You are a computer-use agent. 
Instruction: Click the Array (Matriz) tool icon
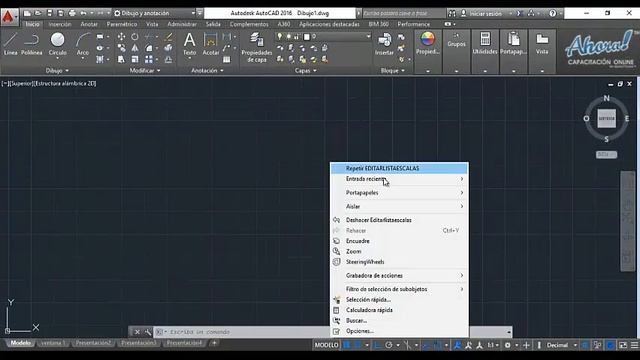coord(149,60)
